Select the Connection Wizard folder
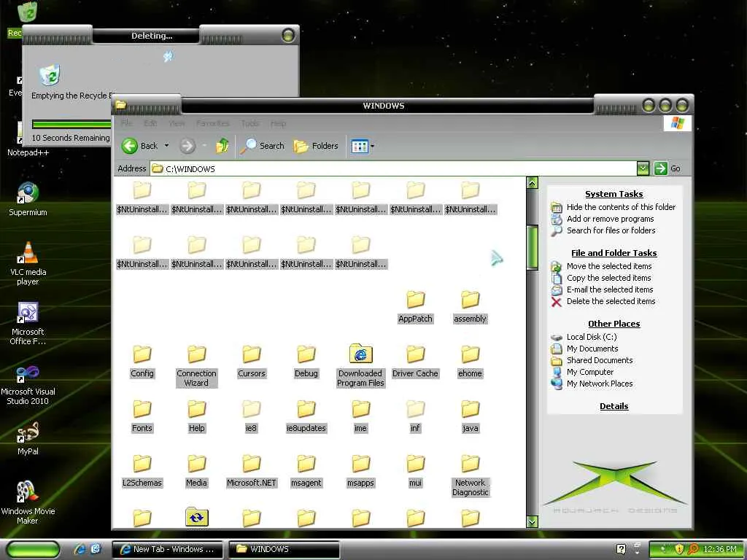Image resolution: width=747 pixels, height=560 pixels. (196, 366)
